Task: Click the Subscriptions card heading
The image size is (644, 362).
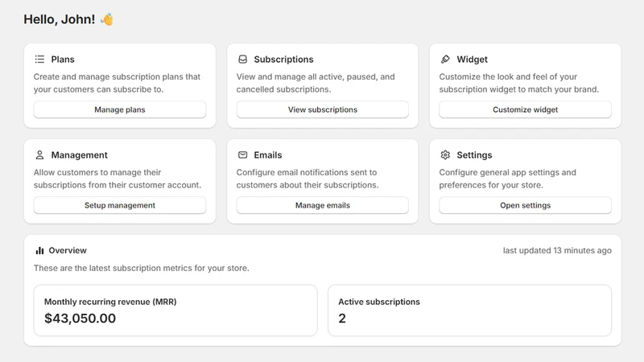Action: coord(283,60)
